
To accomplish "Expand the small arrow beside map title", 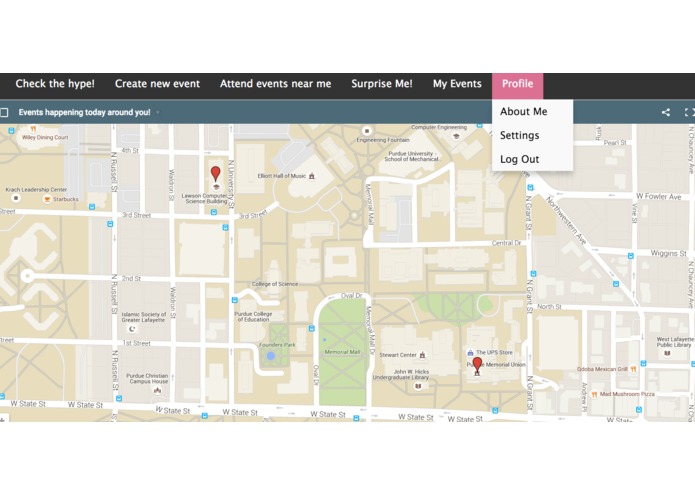I will (x=158, y=113).
